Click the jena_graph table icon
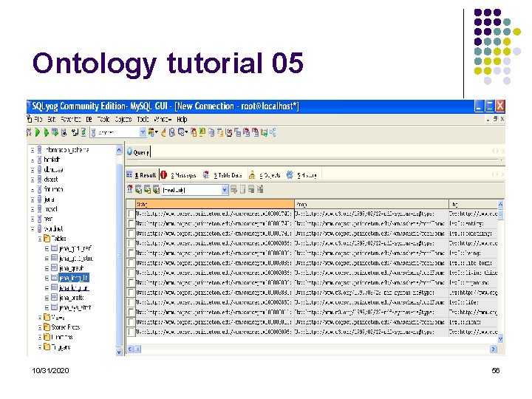Image resolution: width=532 pixels, height=399 pixels. 54,267
